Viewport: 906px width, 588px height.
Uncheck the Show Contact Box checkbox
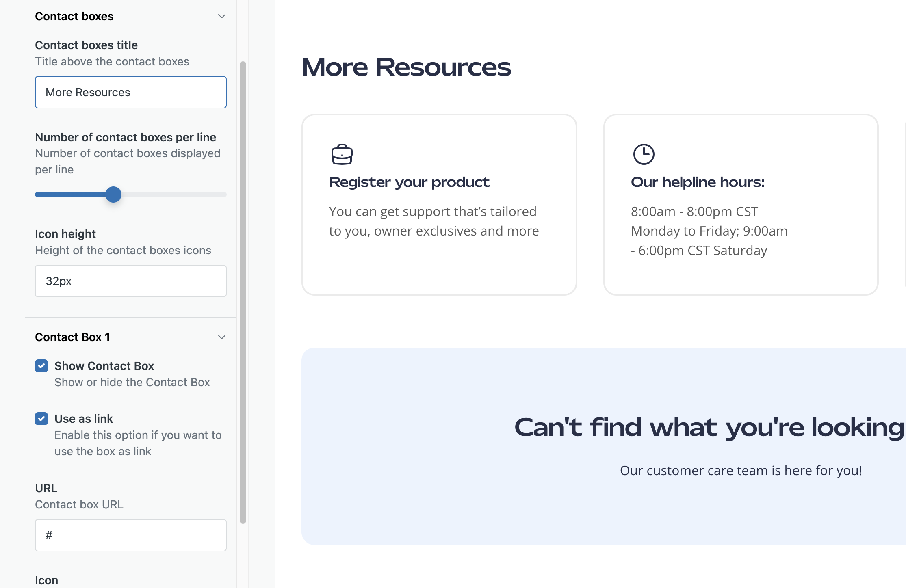(41, 366)
